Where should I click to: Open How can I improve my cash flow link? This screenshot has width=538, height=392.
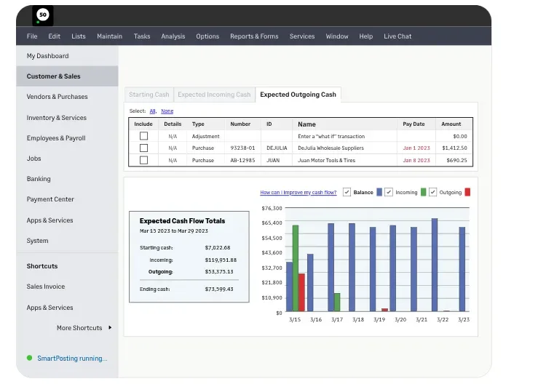tap(298, 193)
